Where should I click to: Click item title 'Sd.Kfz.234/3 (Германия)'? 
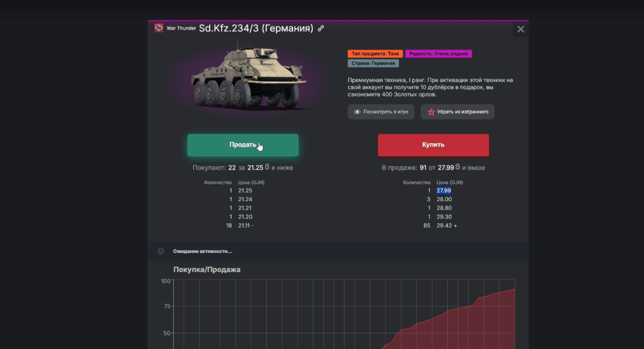click(256, 28)
